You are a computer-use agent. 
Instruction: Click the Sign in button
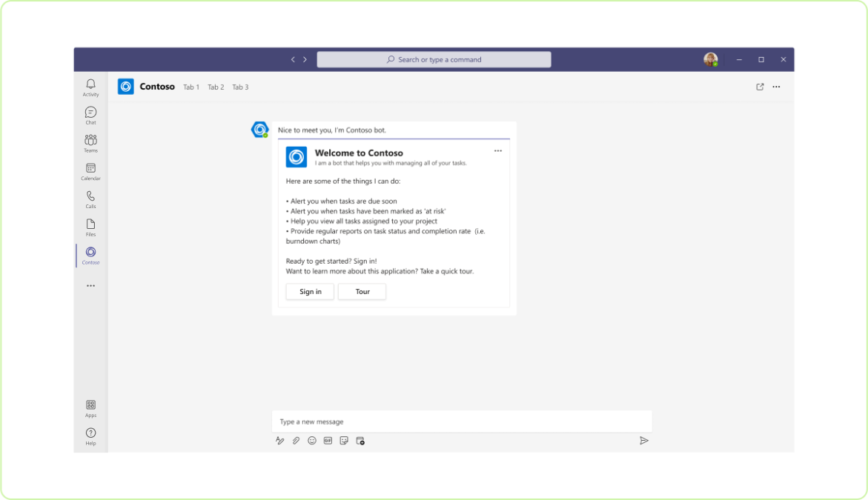pos(310,292)
